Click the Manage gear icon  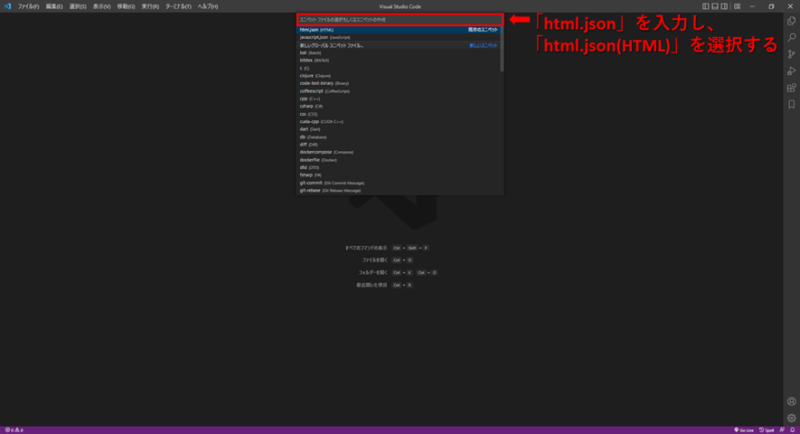pyautogui.click(x=791, y=417)
